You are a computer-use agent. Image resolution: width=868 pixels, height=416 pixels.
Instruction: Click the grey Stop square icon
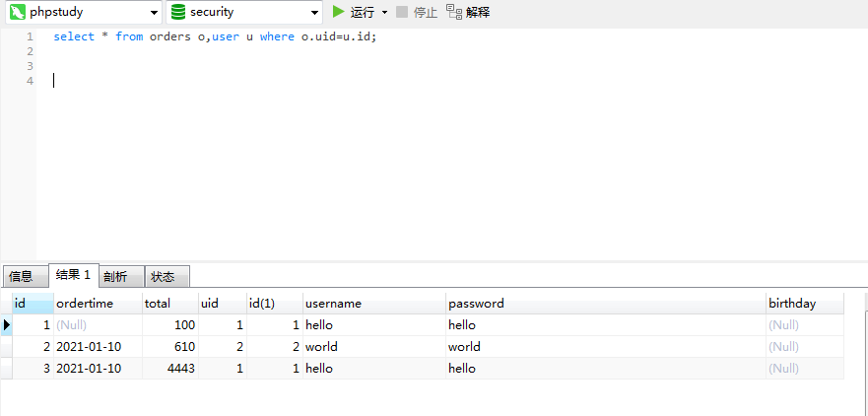(402, 12)
